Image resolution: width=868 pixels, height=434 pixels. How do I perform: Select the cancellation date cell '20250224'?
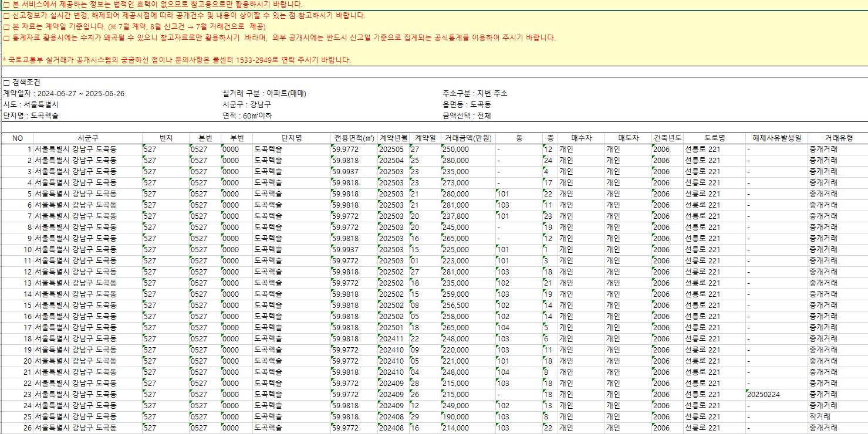click(x=776, y=395)
